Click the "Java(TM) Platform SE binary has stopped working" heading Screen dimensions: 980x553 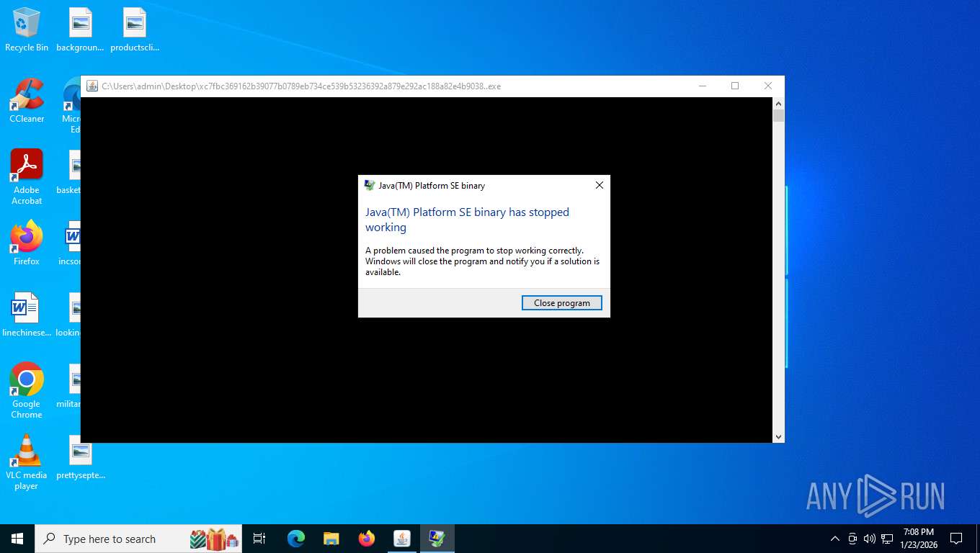[467, 220]
